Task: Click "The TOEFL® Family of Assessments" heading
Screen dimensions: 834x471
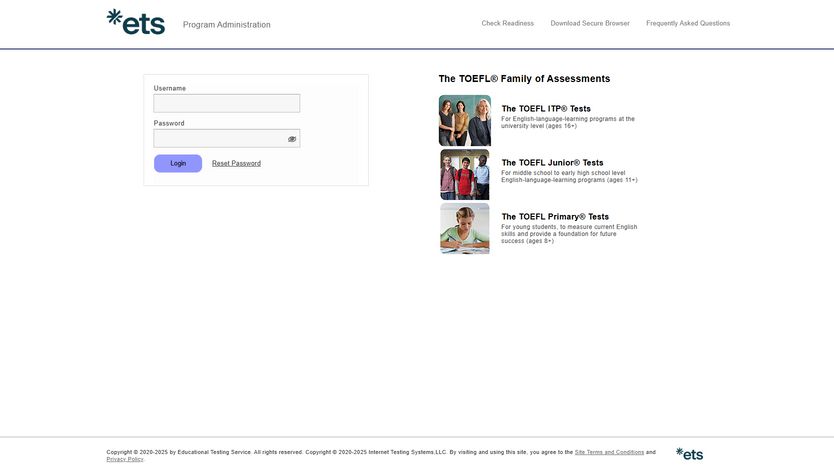Action: click(x=524, y=79)
